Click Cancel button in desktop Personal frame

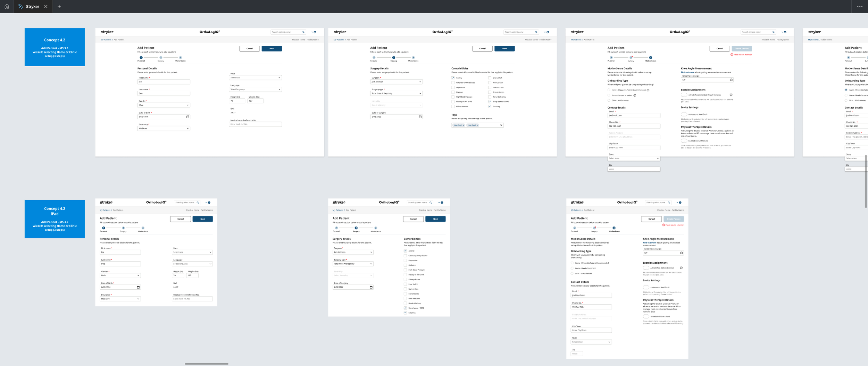pyautogui.click(x=250, y=49)
